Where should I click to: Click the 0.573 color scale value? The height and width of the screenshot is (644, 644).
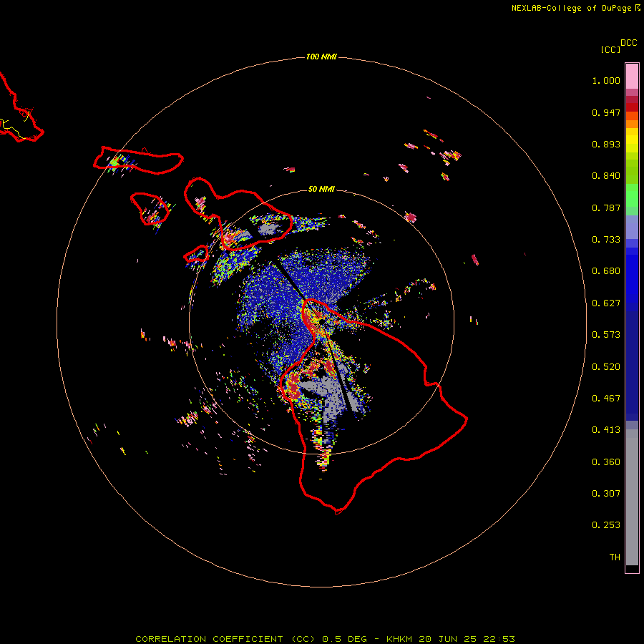pyautogui.click(x=606, y=335)
